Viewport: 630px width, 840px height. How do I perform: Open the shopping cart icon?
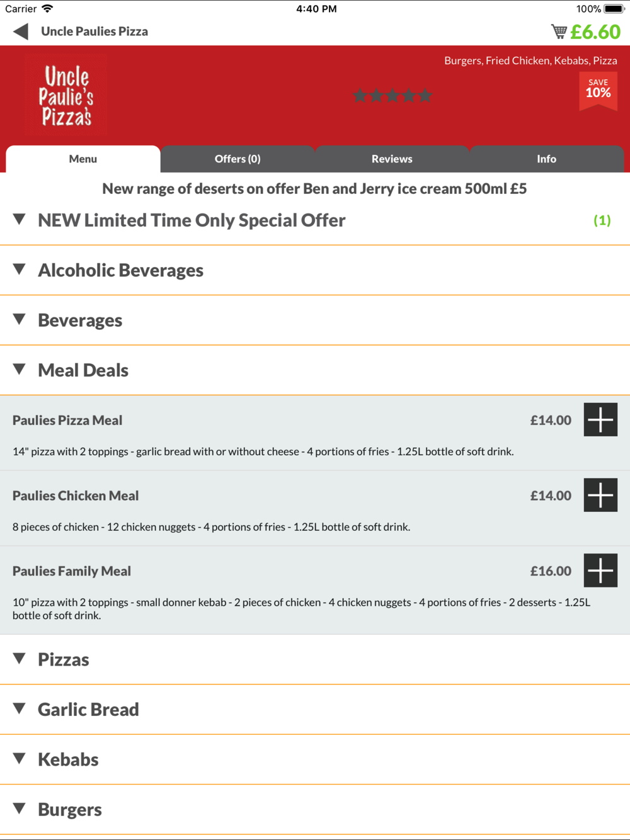point(559,31)
